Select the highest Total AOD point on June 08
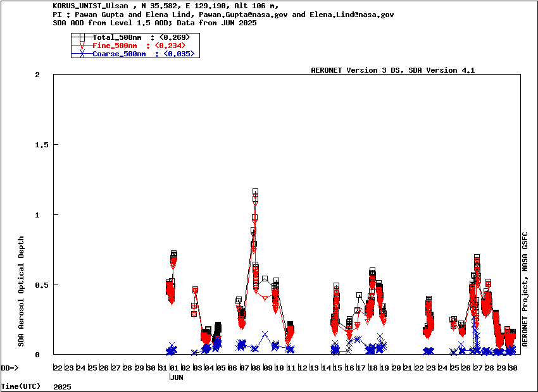 pyautogui.click(x=255, y=192)
